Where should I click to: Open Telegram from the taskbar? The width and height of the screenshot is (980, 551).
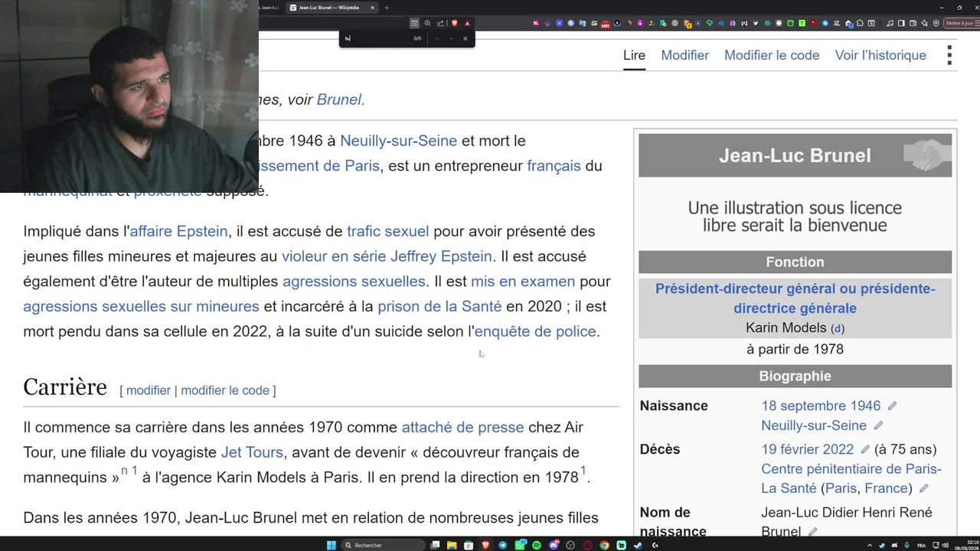502,545
